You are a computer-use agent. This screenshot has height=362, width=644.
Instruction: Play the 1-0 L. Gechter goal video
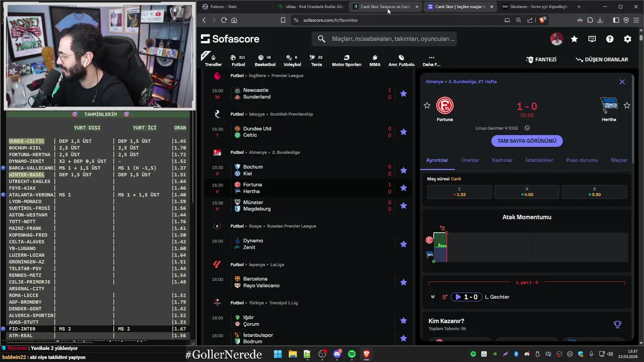466,297
